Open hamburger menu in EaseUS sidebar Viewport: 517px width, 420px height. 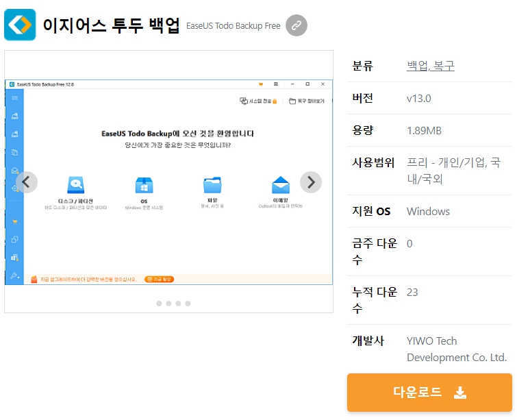(14, 98)
